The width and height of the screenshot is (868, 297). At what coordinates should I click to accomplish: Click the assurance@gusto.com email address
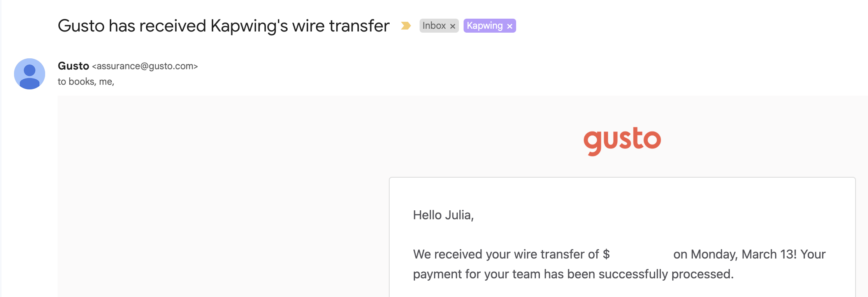145,66
